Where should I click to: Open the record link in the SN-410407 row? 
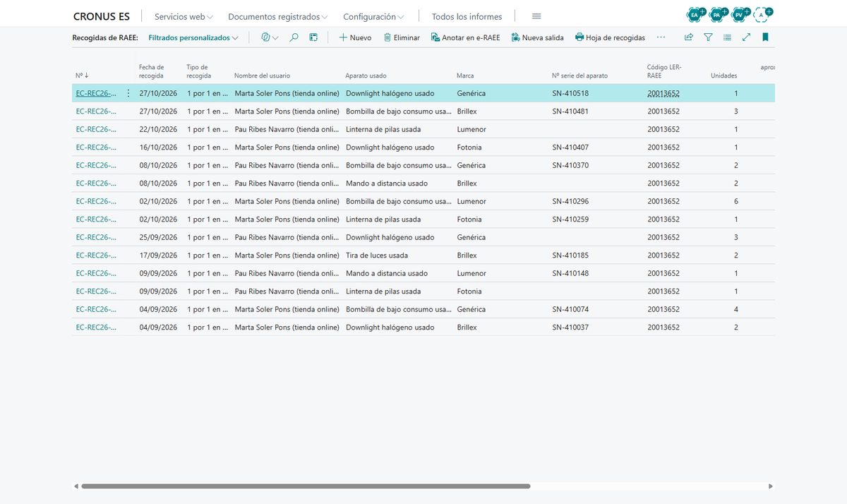[x=97, y=148]
